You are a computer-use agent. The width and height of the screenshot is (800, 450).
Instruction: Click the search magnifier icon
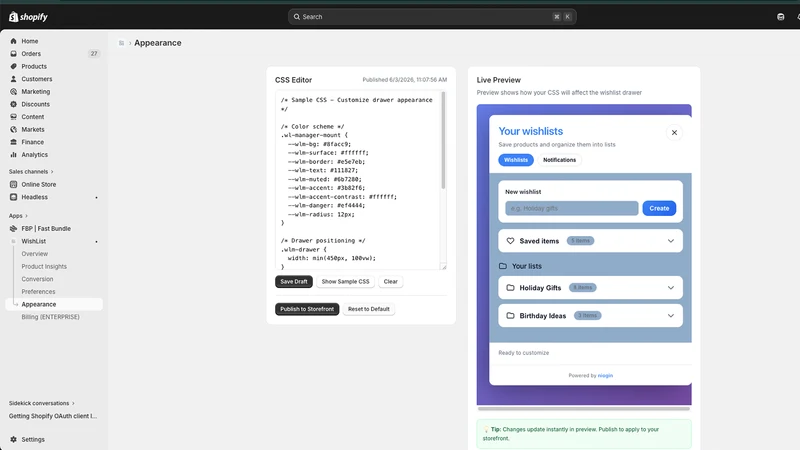[x=296, y=17]
